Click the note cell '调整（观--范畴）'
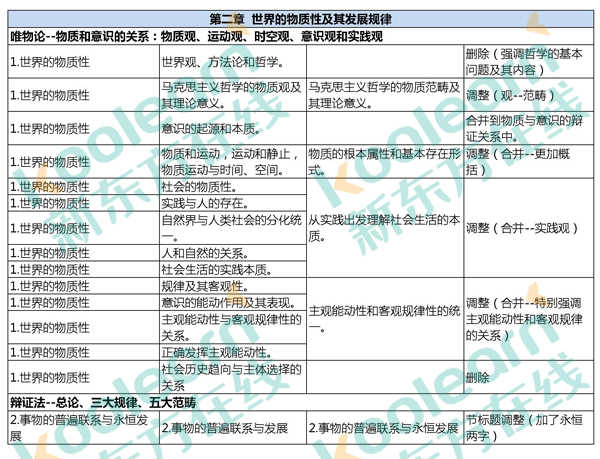600x459 pixels. 510,96
